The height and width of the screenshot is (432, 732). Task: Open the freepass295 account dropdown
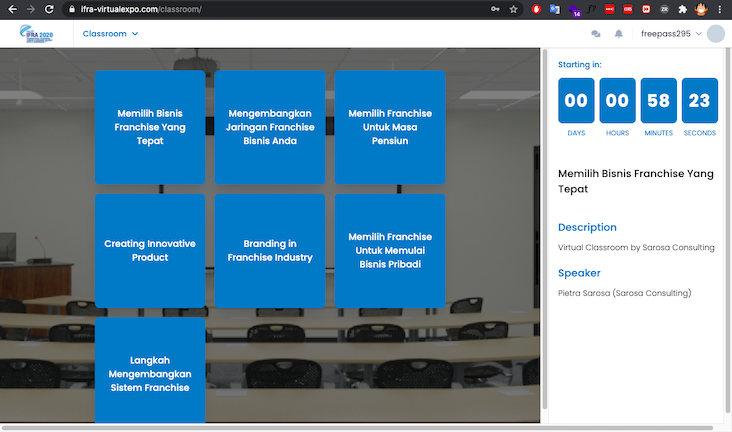pyautogui.click(x=671, y=34)
